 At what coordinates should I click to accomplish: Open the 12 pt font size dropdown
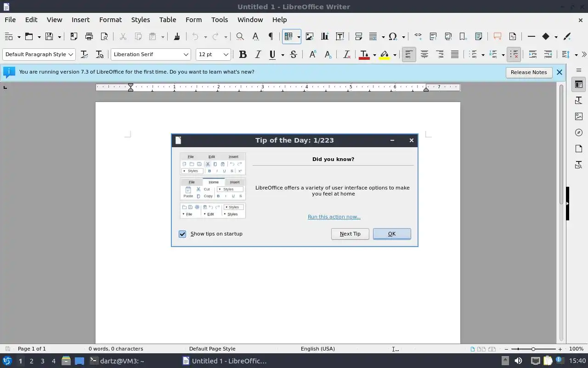[226, 54]
